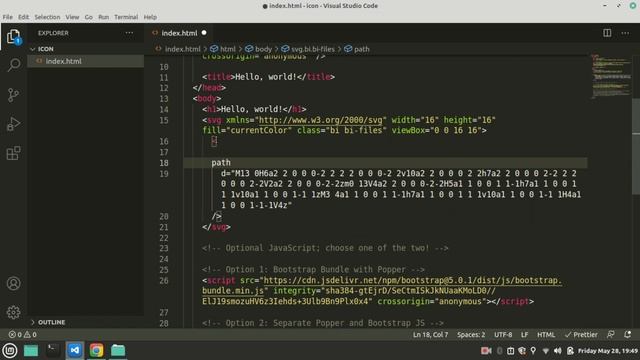640x360 pixels.
Task: Open the File menu
Action: (x=7, y=17)
